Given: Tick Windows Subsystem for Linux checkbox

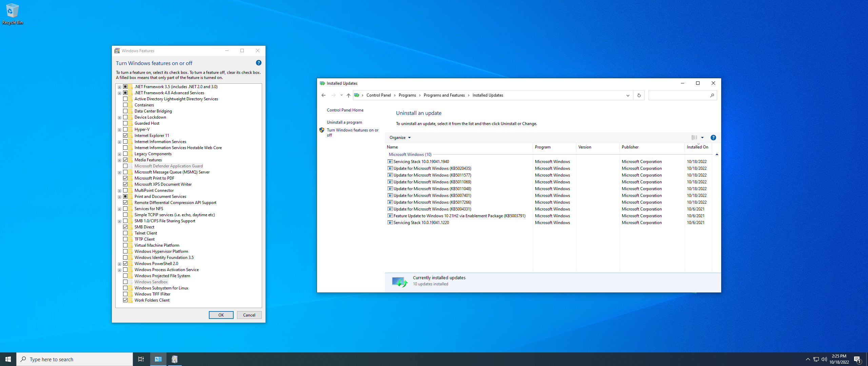Looking at the screenshot, I should coord(125,288).
